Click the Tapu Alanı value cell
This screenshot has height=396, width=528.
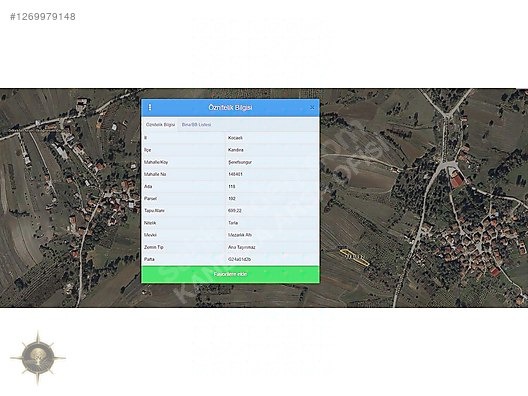271,210
